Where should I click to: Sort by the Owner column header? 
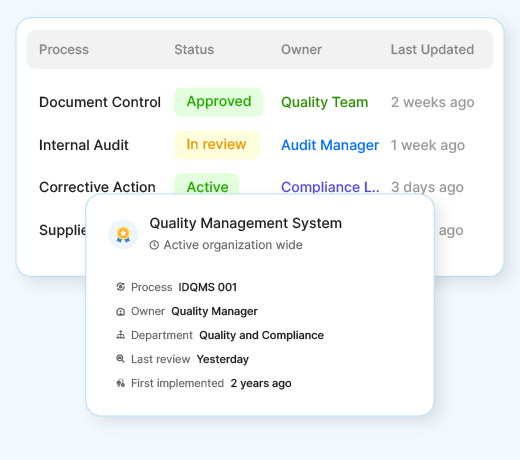point(302,49)
